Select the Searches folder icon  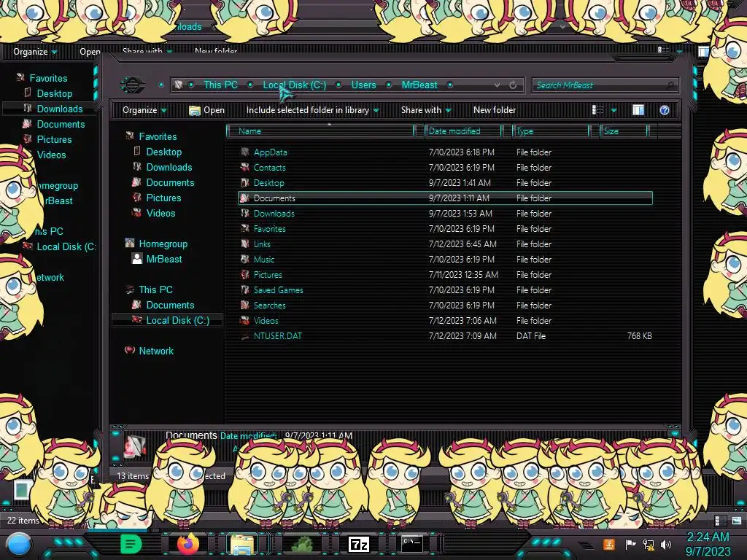[245, 306]
